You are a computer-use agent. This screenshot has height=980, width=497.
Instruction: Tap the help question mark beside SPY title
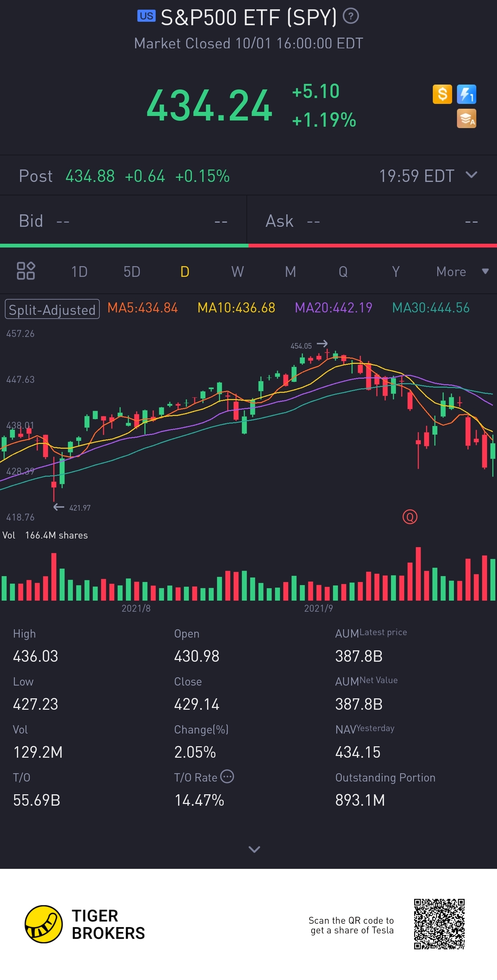coord(351,16)
